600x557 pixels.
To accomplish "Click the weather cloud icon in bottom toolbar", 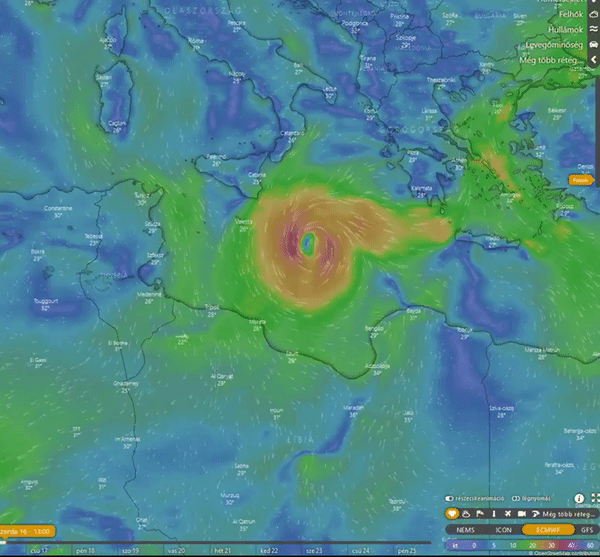I will click(465, 514).
